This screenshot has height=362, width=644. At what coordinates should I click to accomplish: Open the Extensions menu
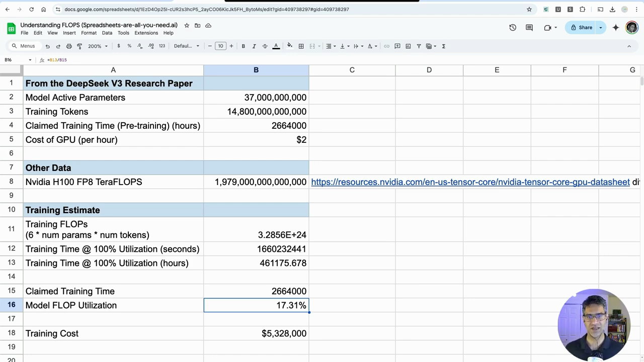pos(146,33)
